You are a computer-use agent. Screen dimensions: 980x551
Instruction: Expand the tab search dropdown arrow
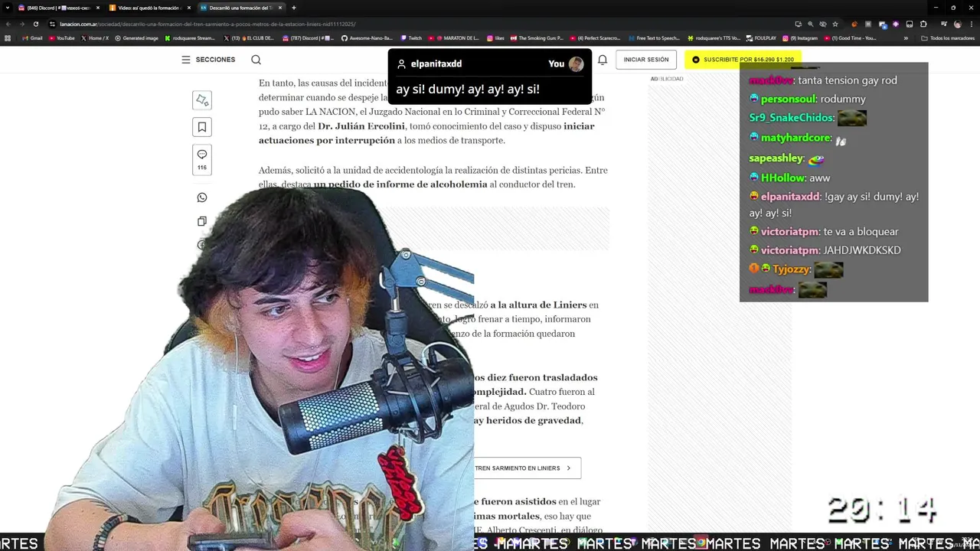click(7, 8)
